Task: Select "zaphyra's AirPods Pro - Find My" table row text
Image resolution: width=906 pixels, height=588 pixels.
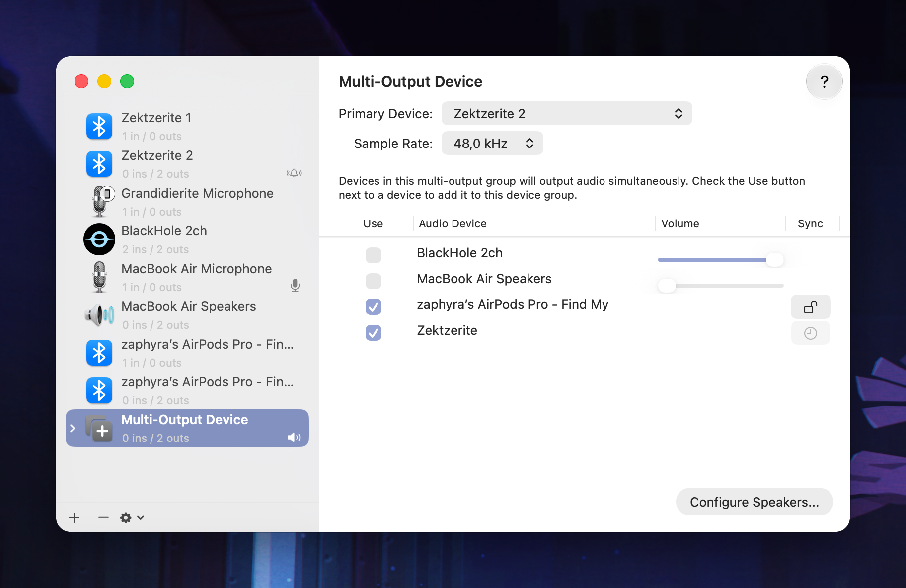Action: tap(513, 304)
